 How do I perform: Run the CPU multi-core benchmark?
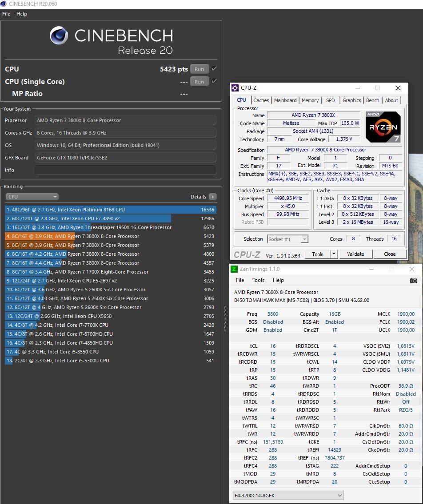(x=199, y=69)
